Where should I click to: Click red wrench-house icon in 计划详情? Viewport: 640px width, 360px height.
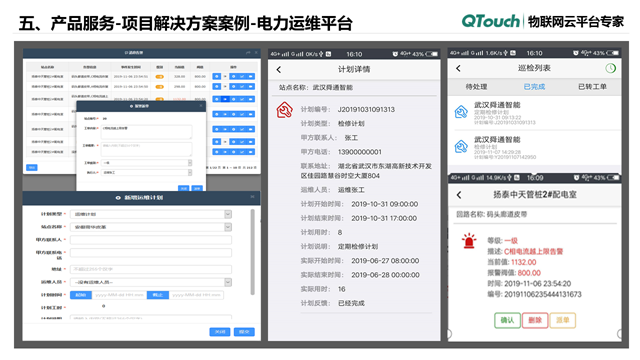(x=284, y=110)
